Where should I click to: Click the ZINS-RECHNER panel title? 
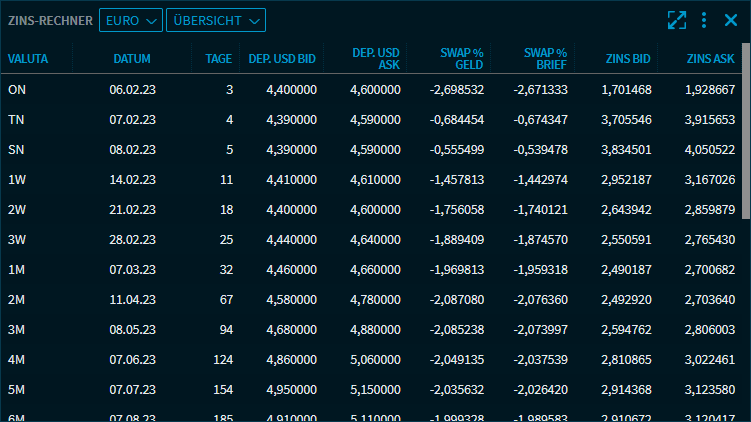[50, 20]
